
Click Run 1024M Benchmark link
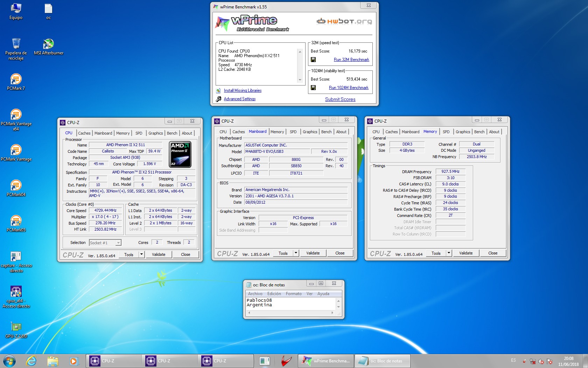[x=349, y=88]
